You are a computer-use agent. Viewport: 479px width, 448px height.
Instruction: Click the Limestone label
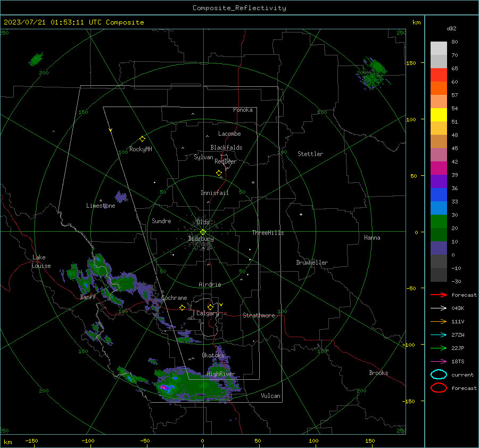point(101,206)
